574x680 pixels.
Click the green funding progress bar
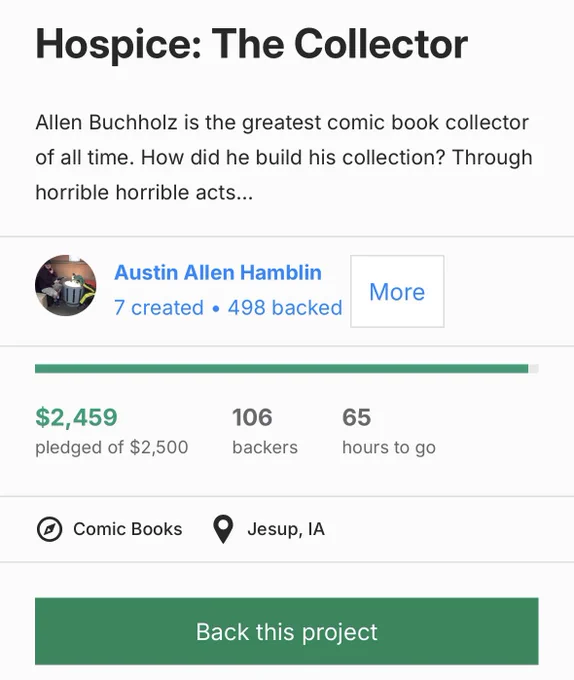281,369
